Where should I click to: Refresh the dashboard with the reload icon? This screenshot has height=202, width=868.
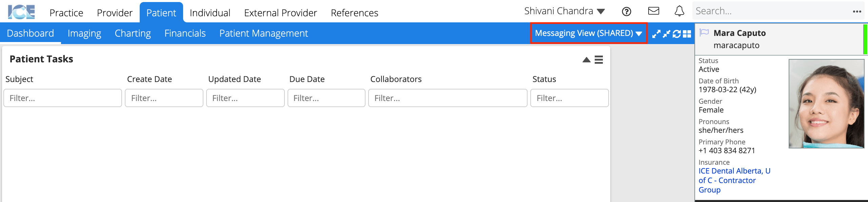click(x=677, y=34)
